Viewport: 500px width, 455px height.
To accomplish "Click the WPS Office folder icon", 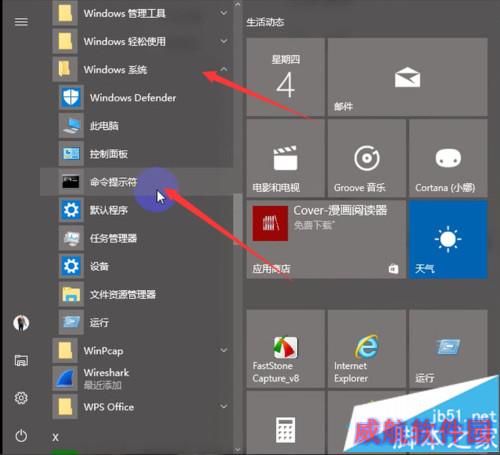I will coord(65,407).
